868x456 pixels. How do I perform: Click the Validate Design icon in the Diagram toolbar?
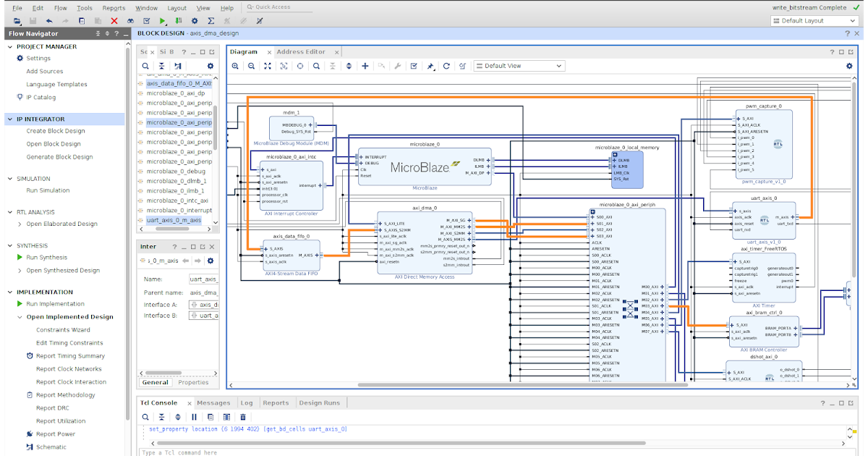pyautogui.click(x=413, y=65)
